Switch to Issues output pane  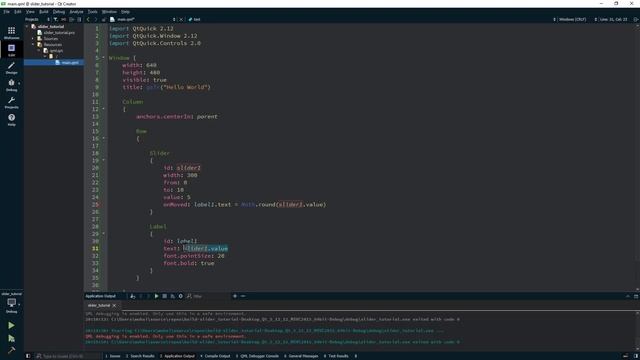(x=113, y=356)
